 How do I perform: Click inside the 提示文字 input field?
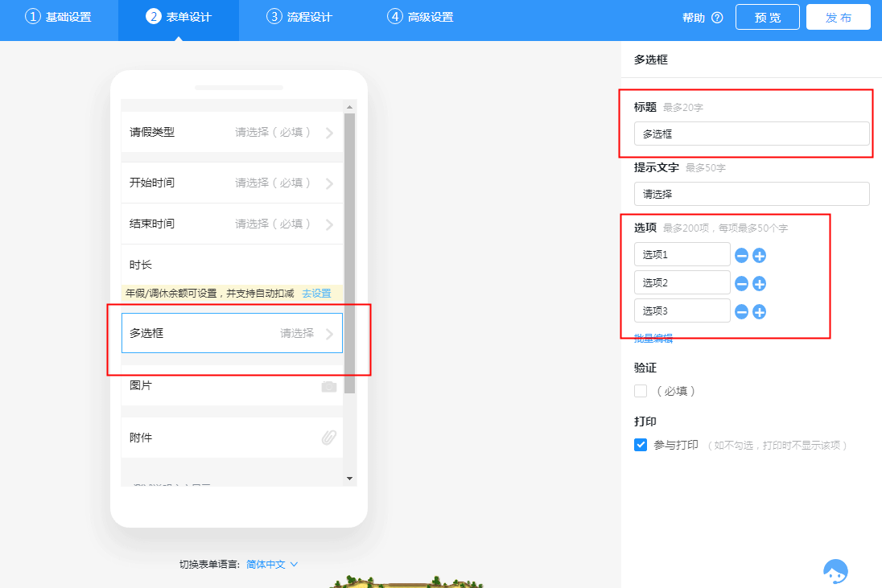(x=751, y=193)
